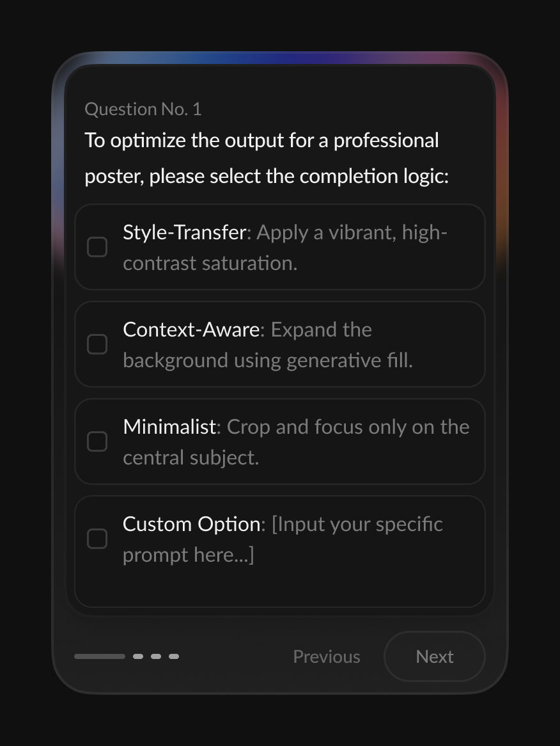This screenshot has width=560, height=746.
Task: Tick the Context-Aware option checkbox
Action: [97, 344]
